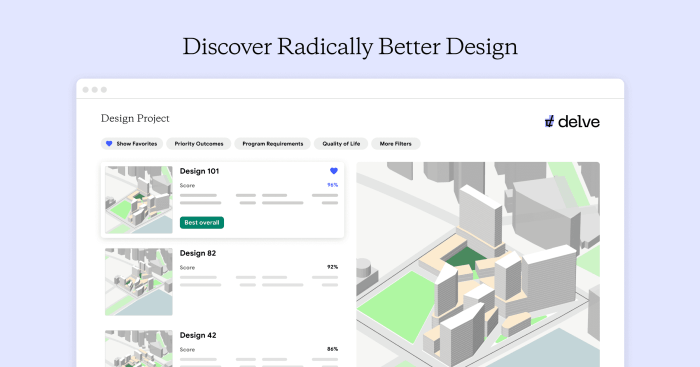700x367 pixels.
Task: Click the 92% score of Design 82
Action: click(x=333, y=267)
